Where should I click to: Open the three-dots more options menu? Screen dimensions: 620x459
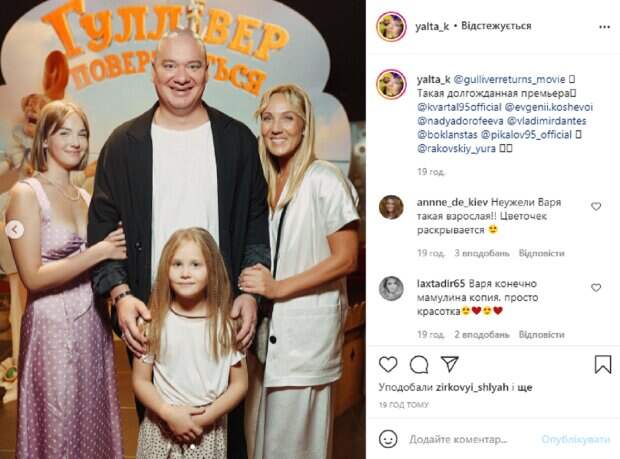pyautogui.click(x=605, y=27)
